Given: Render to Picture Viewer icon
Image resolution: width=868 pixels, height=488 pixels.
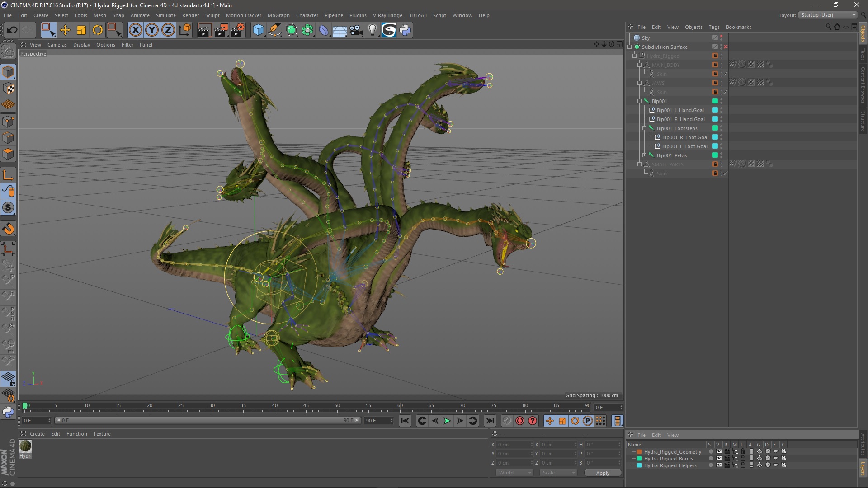Looking at the screenshot, I should 221,30.
